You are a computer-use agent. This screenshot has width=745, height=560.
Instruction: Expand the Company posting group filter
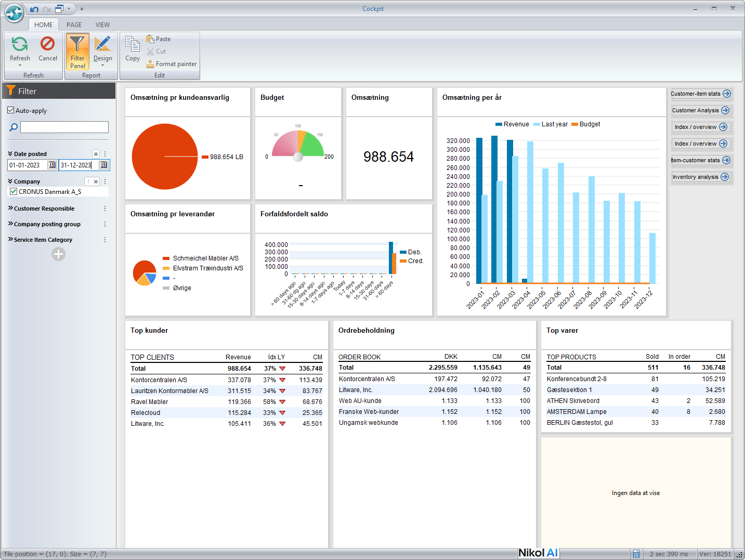(x=10, y=224)
